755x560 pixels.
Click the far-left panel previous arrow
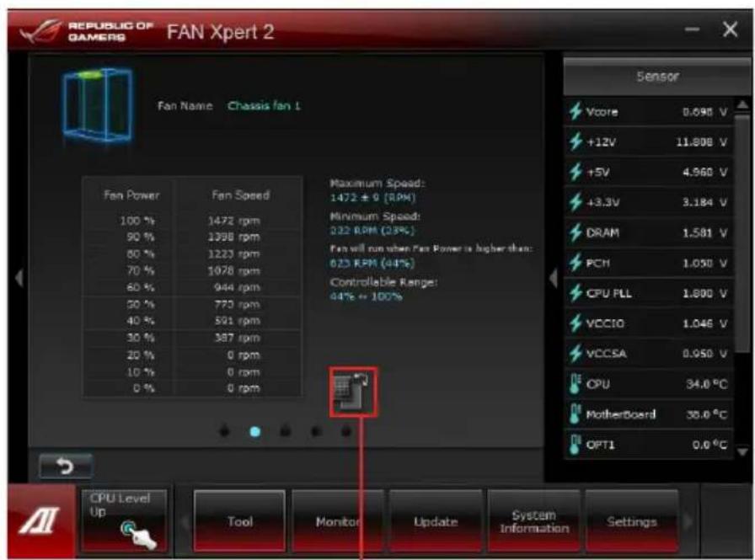click(19, 278)
